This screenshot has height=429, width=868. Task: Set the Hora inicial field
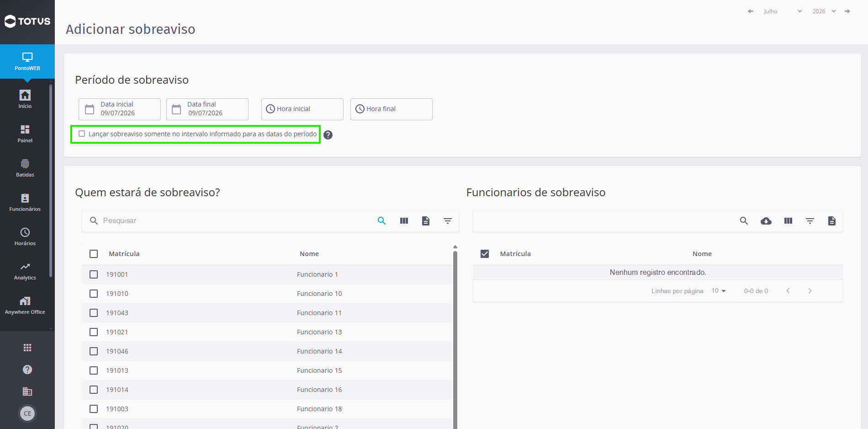(302, 109)
